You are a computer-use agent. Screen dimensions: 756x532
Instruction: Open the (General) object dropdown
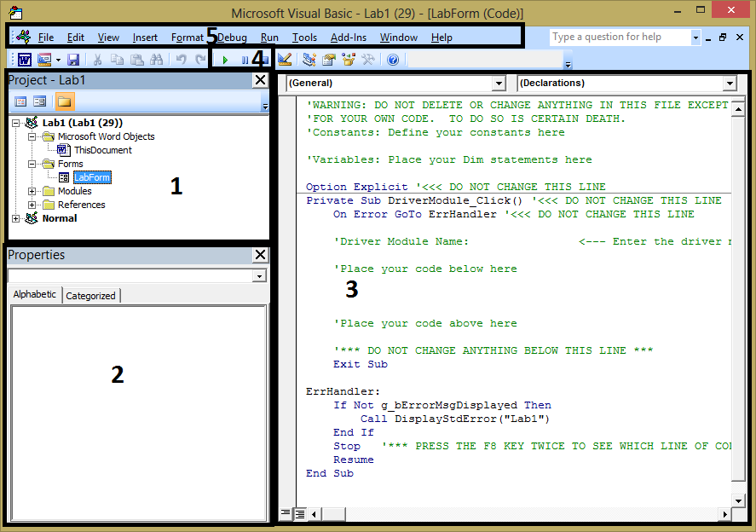click(499, 84)
